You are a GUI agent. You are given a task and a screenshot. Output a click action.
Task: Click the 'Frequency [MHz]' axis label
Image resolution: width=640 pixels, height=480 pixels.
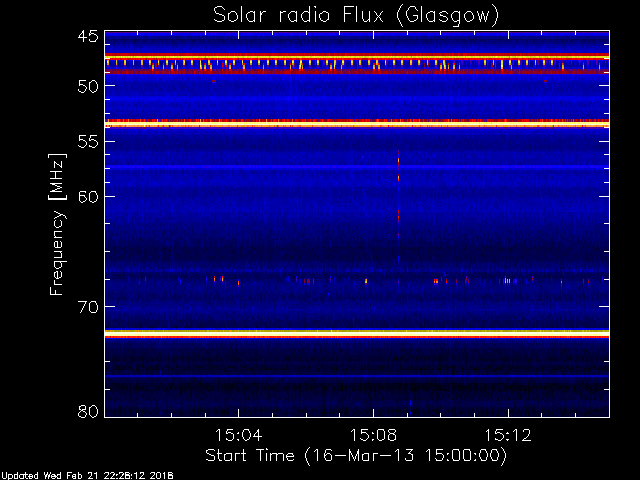(57, 224)
